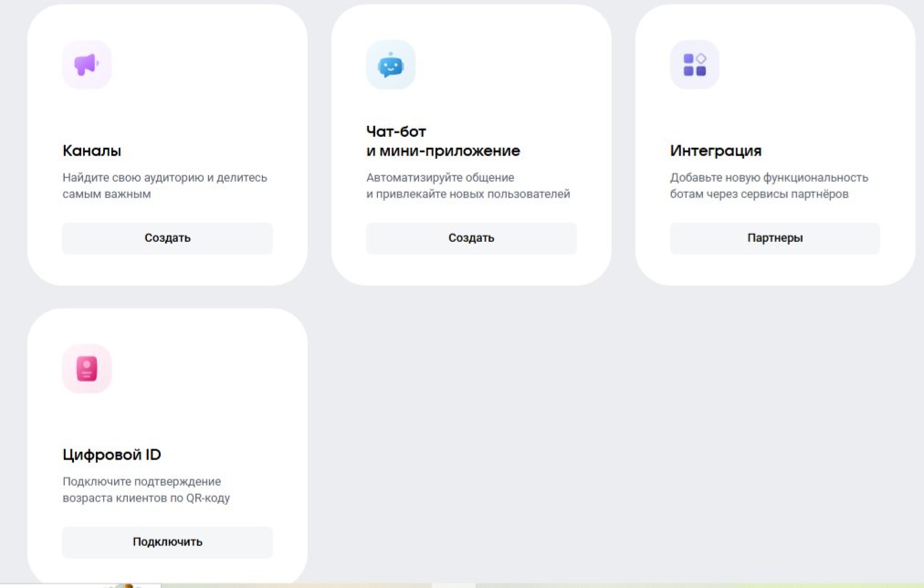Click the Integration grid squares icon
924x588 pixels.
point(695,65)
